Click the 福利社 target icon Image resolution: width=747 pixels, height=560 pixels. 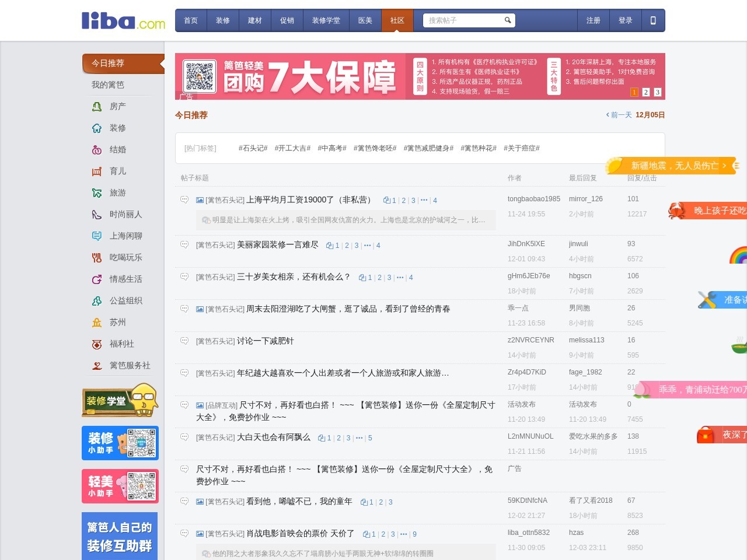[97, 344]
